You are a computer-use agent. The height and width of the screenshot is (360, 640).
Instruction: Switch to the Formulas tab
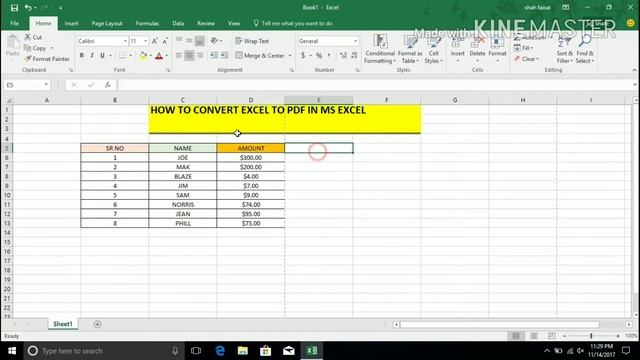coord(147,23)
